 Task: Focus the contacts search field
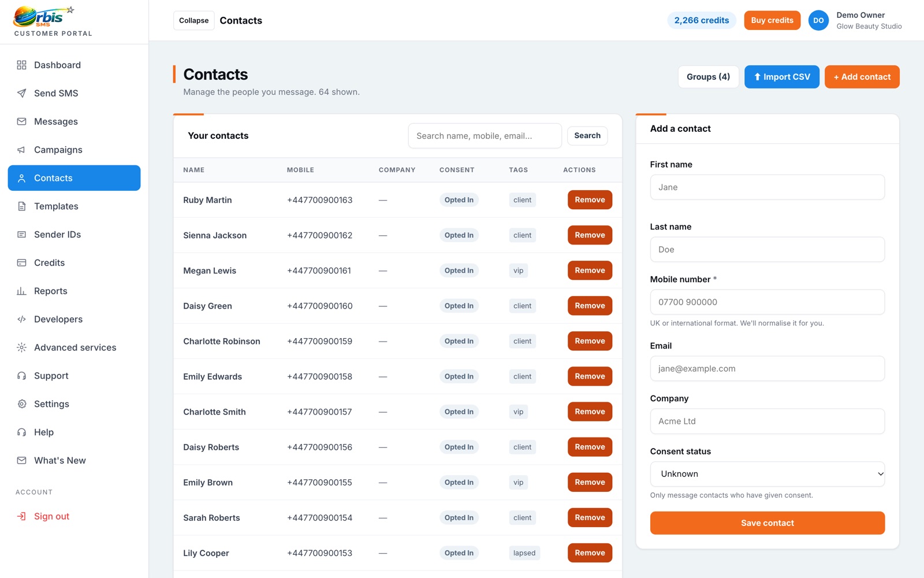(x=485, y=136)
